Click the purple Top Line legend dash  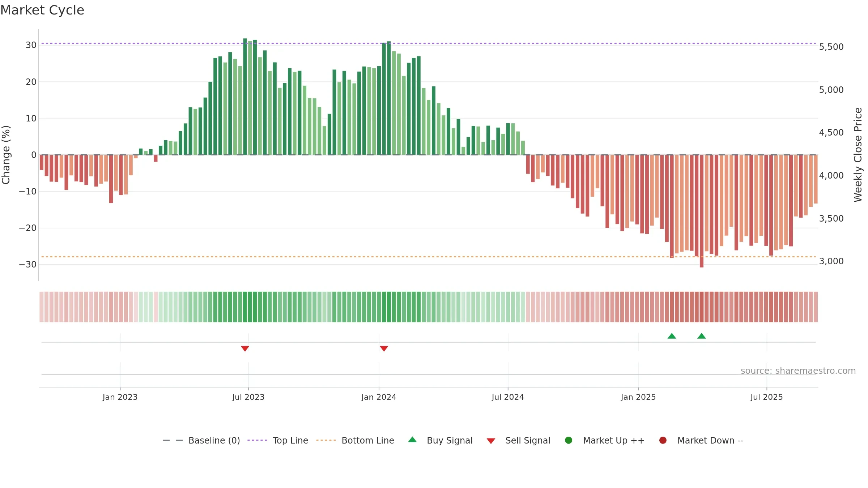[x=257, y=440]
